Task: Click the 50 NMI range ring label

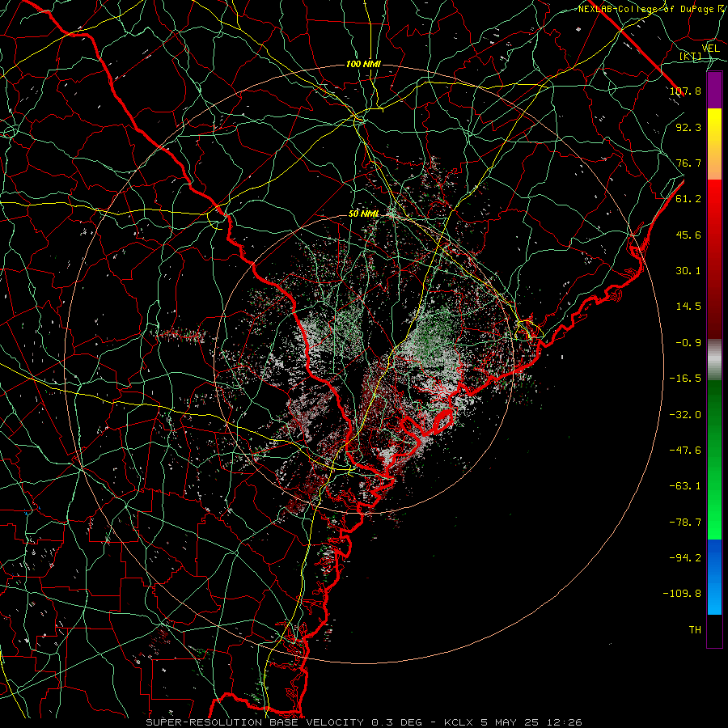Action: (363, 214)
